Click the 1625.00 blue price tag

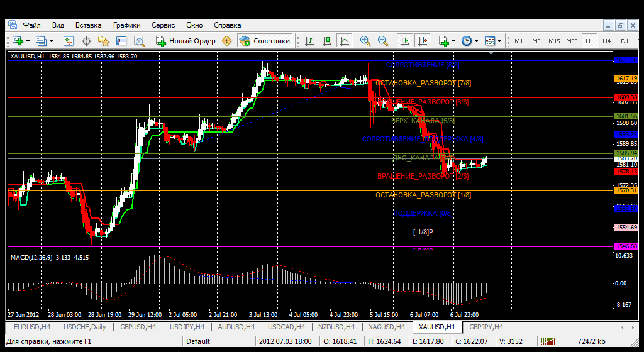626,60
